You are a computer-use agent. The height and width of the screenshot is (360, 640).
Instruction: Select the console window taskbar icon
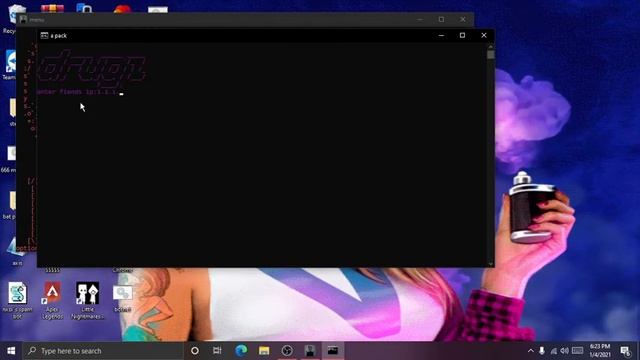click(333, 351)
